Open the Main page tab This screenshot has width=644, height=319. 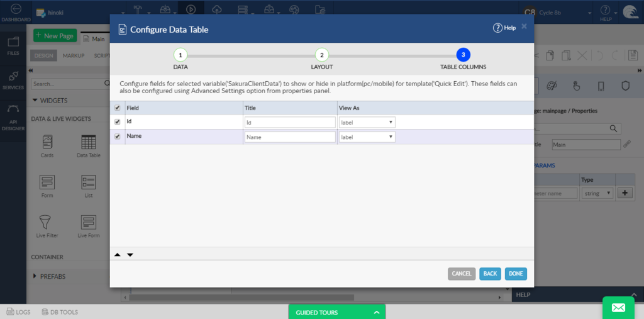[94, 39]
